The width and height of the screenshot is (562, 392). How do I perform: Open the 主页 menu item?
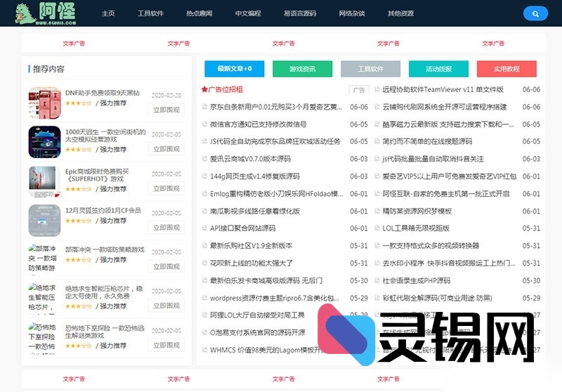[x=108, y=13]
